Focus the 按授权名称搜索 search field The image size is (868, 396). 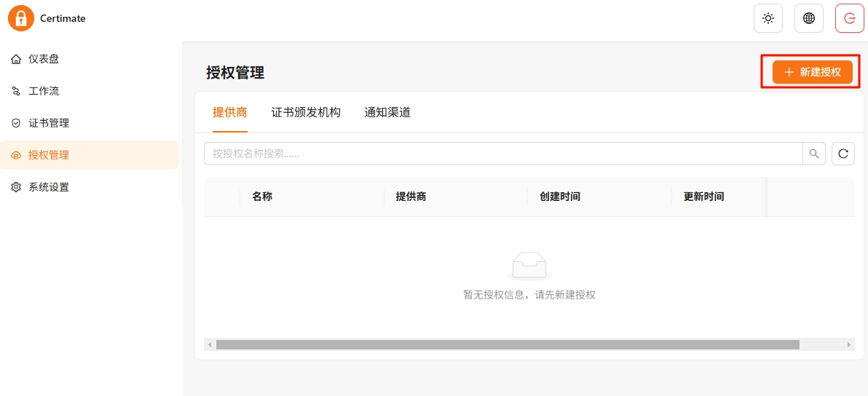point(502,154)
